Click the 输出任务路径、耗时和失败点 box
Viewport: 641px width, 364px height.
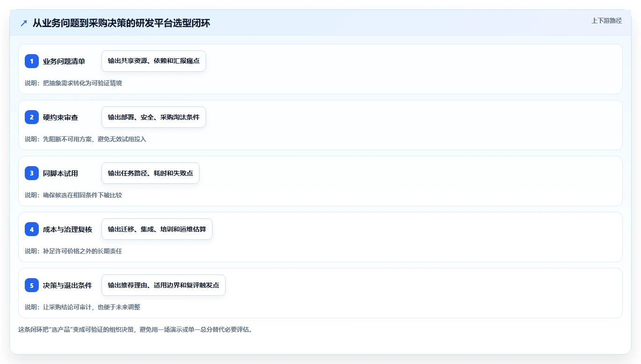coord(150,173)
